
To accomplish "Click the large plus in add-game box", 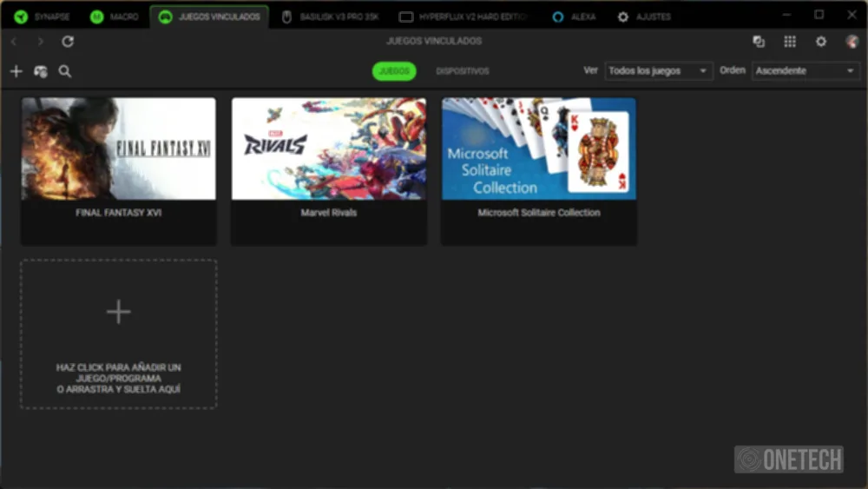I will point(118,312).
